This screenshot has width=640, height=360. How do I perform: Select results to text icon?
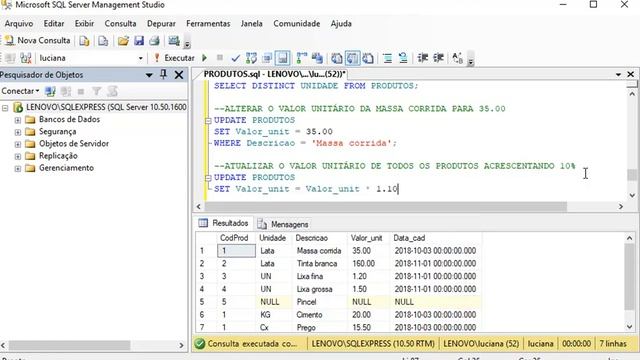pos(337,58)
